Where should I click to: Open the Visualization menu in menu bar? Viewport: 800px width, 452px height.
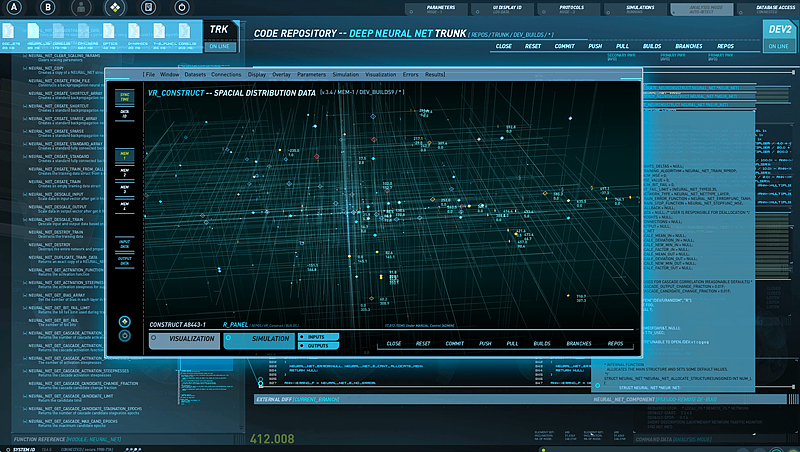[380, 75]
